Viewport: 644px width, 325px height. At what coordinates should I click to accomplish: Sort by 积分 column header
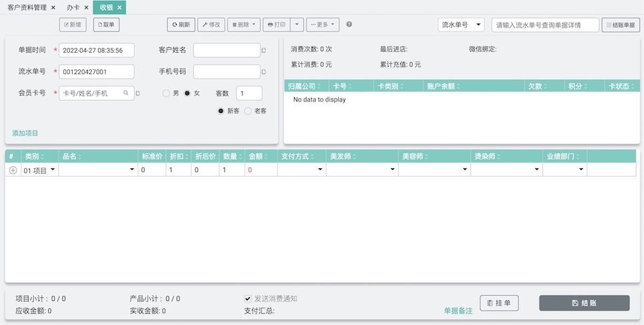click(585, 86)
